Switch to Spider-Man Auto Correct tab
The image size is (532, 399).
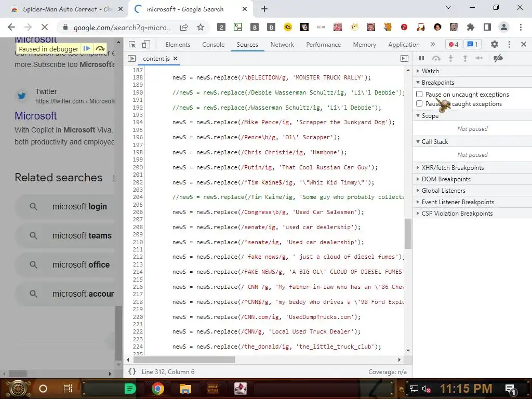click(x=66, y=9)
